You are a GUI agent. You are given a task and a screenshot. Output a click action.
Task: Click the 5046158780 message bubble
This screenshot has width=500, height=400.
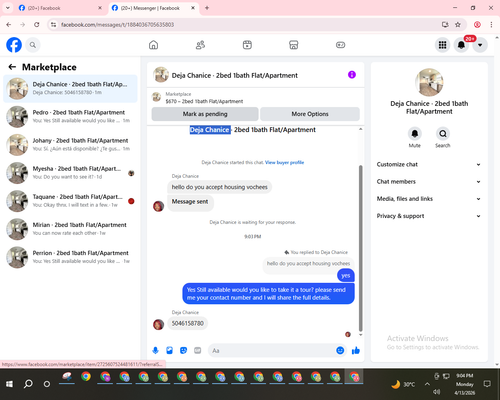[x=188, y=323]
